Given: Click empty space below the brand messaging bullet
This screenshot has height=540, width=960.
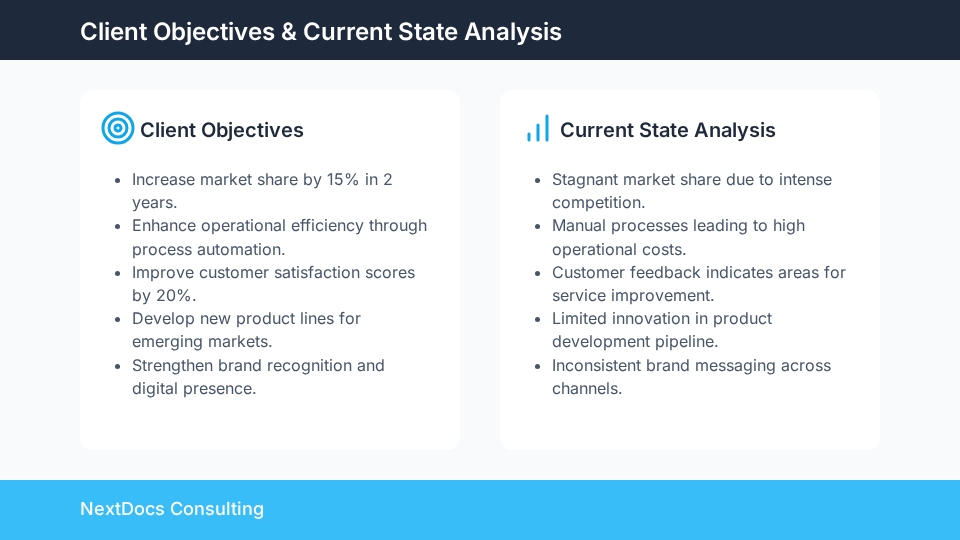Looking at the screenshot, I should coord(690,425).
